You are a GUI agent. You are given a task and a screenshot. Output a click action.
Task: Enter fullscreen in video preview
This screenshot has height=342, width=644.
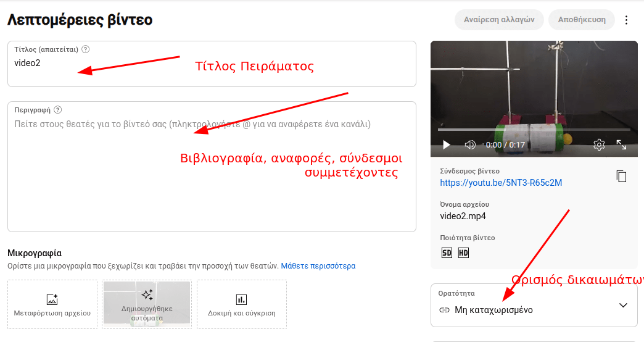click(621, 144)
